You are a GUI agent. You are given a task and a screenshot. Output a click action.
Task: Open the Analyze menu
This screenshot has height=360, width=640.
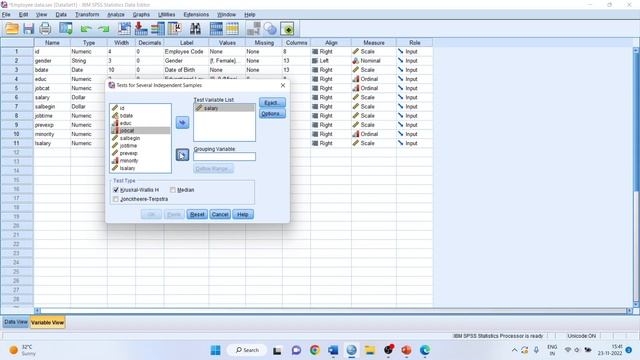pos(116,14)
